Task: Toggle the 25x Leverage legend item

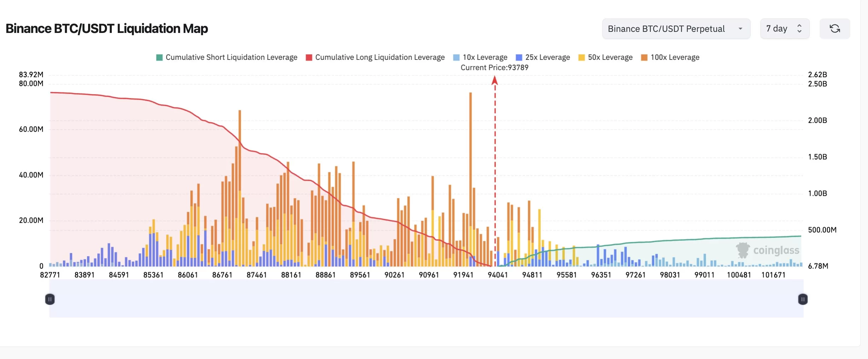Action: (x=547, y=57)
